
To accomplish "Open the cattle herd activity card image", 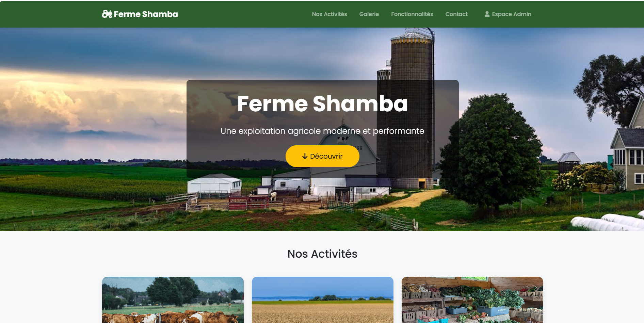I will [173, 300].
